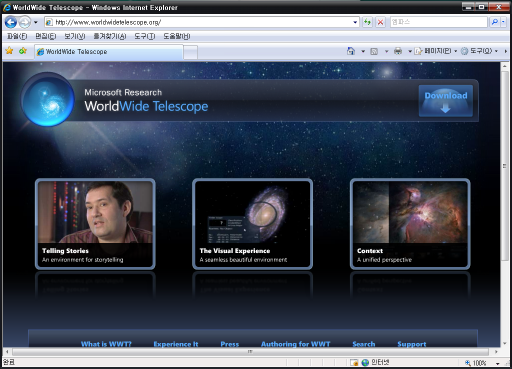Screen dimensions: 512x369
Task: Click the horizontal scrollbar left arrow
Action: (7, 351)
